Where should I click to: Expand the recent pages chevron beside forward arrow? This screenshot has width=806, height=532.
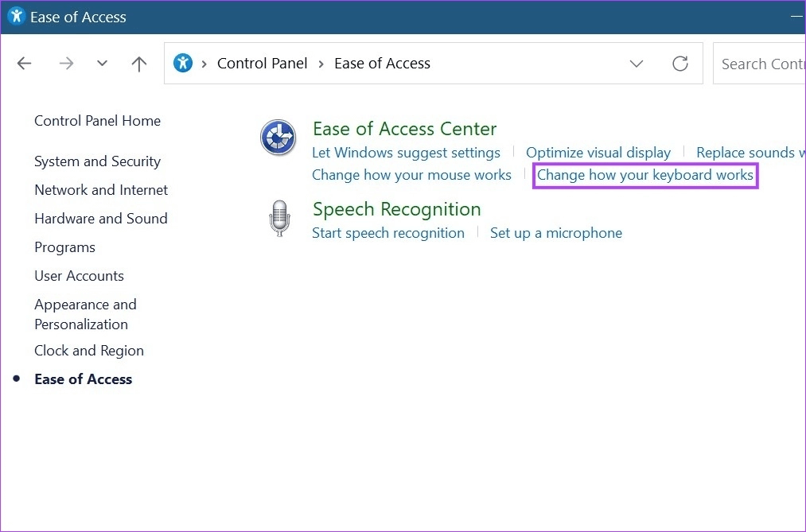102,63
